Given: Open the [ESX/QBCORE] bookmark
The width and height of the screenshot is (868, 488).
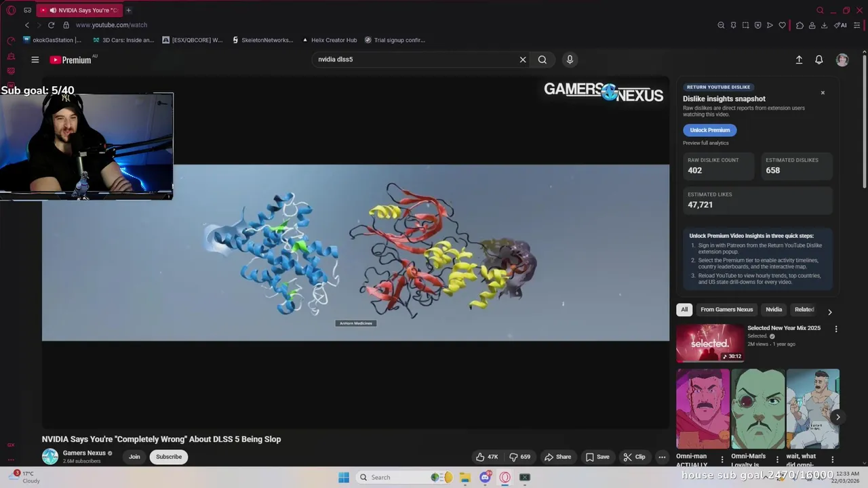Looking at the screenshot, I should pos(193,40).
